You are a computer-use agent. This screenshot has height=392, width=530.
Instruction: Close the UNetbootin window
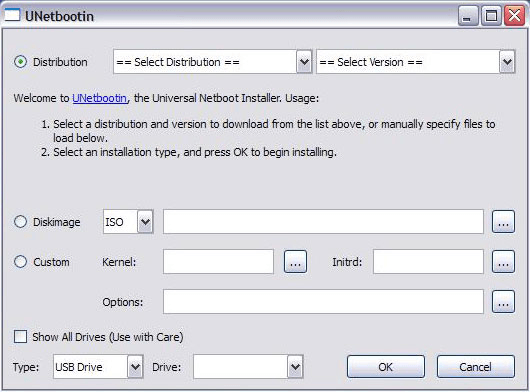tap(514, 16)
